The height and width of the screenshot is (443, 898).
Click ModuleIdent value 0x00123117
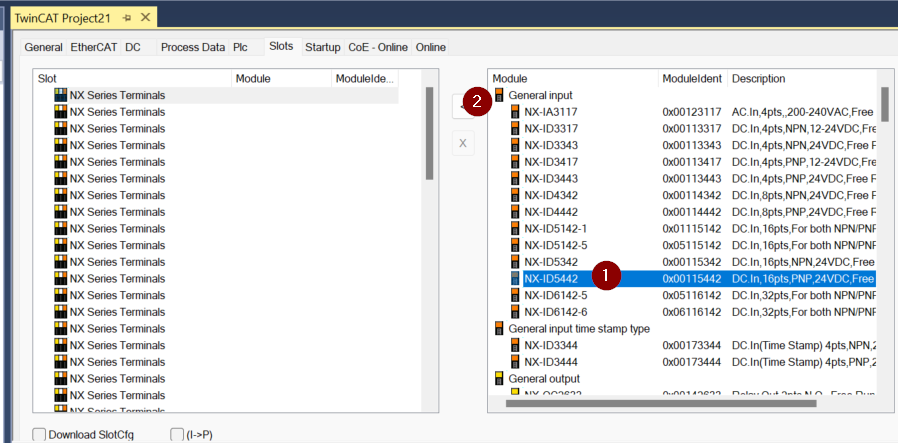692,112
